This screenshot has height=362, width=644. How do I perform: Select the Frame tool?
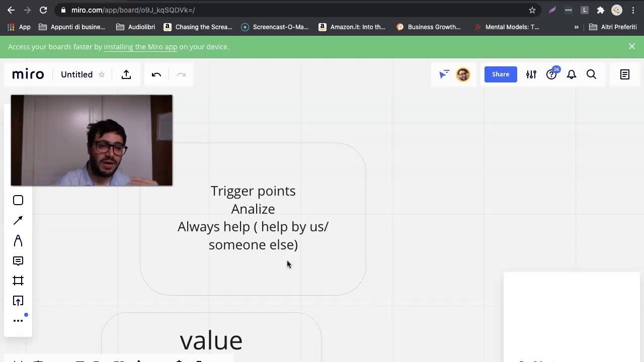[x=18, y=281]
